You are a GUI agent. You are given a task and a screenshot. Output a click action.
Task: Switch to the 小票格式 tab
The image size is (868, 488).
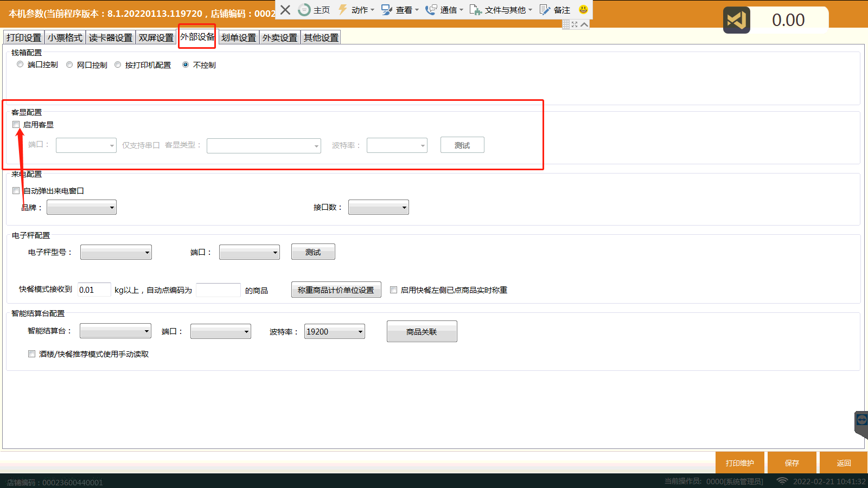coord(65,37)
